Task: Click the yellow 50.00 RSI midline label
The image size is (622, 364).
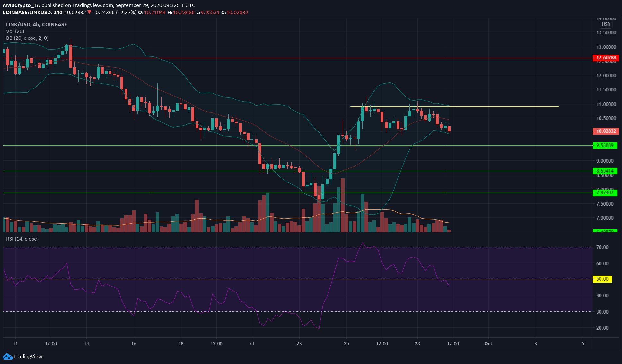Action: coord(602,279)
